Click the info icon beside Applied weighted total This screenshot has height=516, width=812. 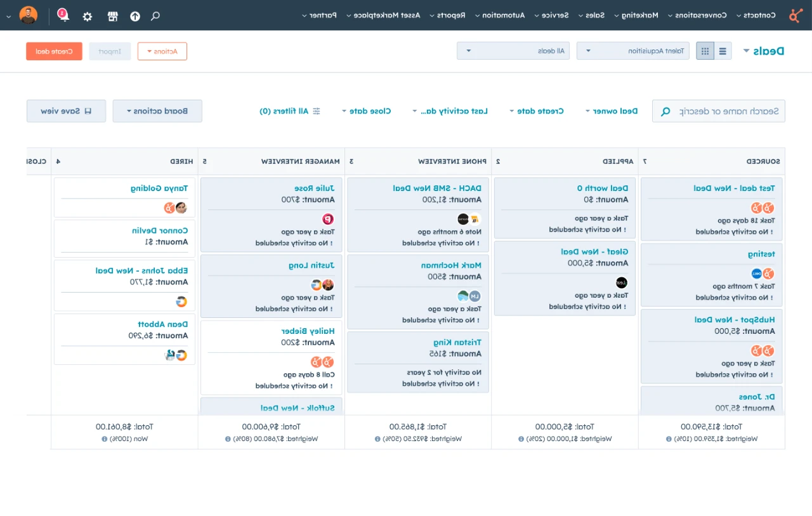(x=522, y=439)
